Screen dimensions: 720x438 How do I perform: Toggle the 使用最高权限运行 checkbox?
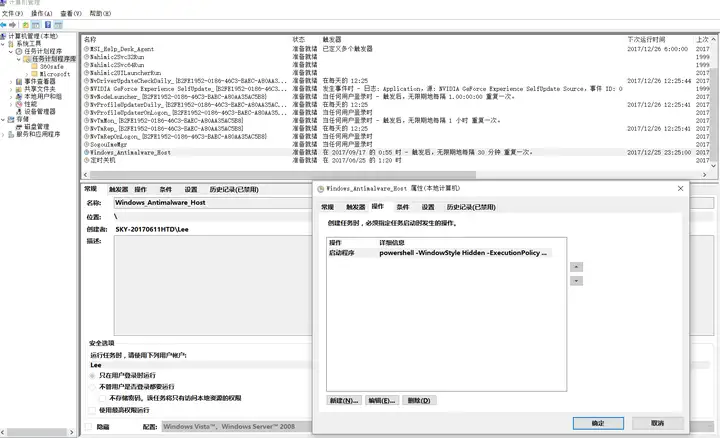92,410
